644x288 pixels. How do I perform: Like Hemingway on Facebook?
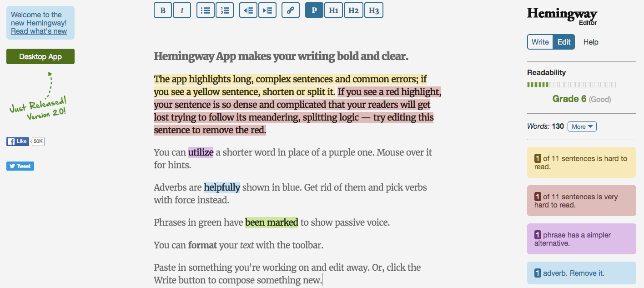(18, 141)
